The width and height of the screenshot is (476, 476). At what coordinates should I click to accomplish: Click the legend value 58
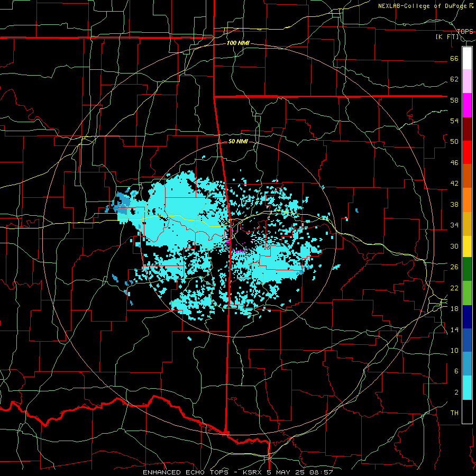click(454, 100)
